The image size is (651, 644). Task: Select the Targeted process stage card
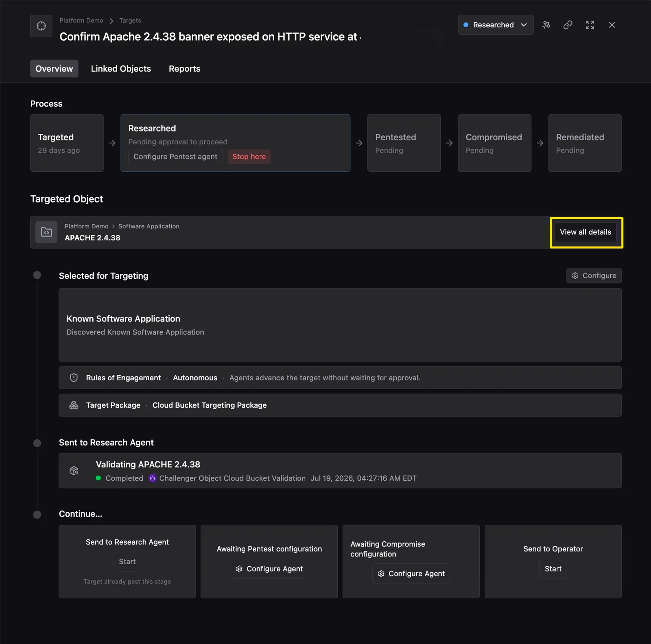[x=67, y=143]
